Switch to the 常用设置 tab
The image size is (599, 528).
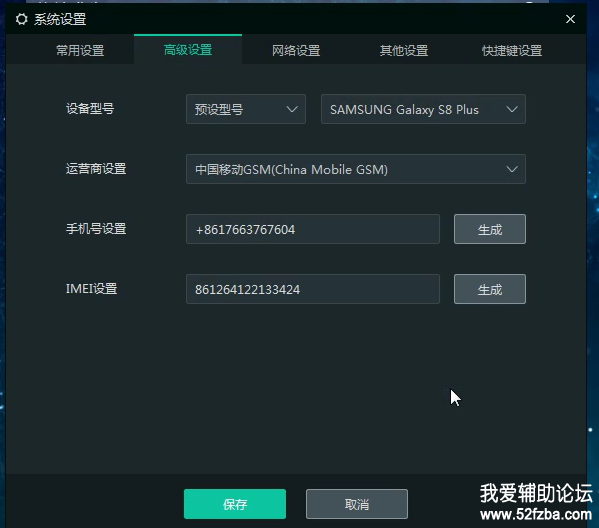click(80, 50)
